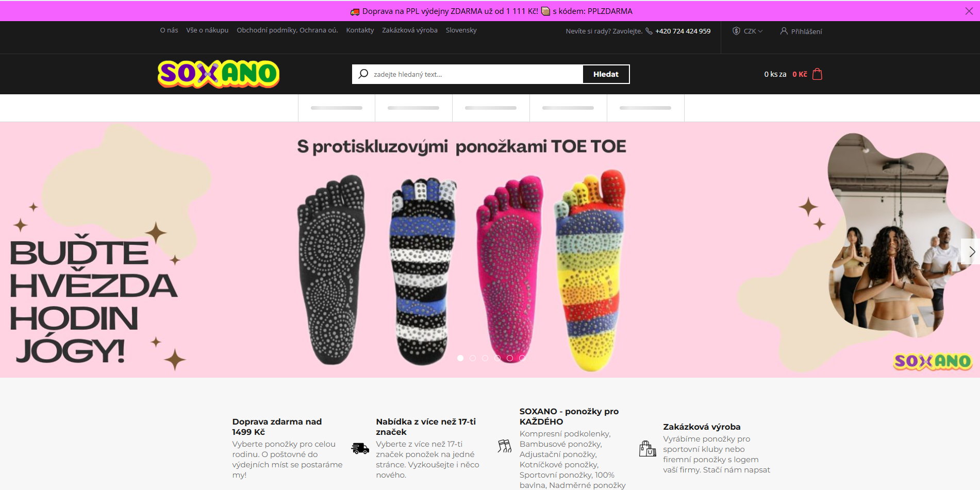Screen dimensions: 980x490
Task: Click the shopping bags custom production icon
Action: (647, 448)
